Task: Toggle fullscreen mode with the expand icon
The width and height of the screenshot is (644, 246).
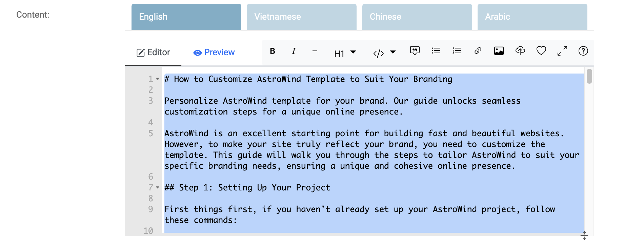Action: tap(562, 51)
